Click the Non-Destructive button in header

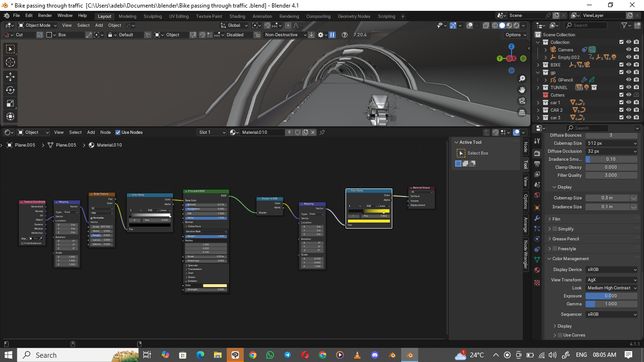point(285,35)
